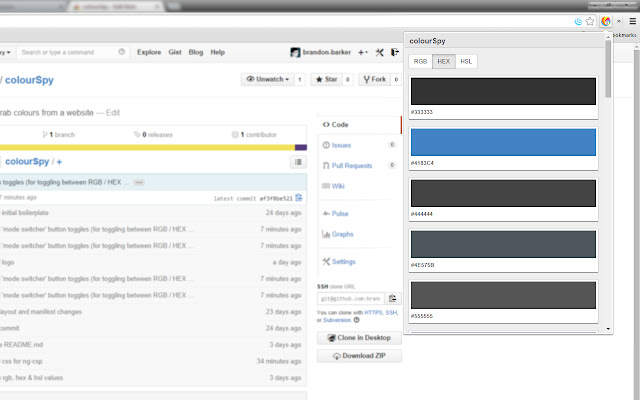Screen dimensions: 640x400
Task: Open the Help nav link
Action: [218, 52]
